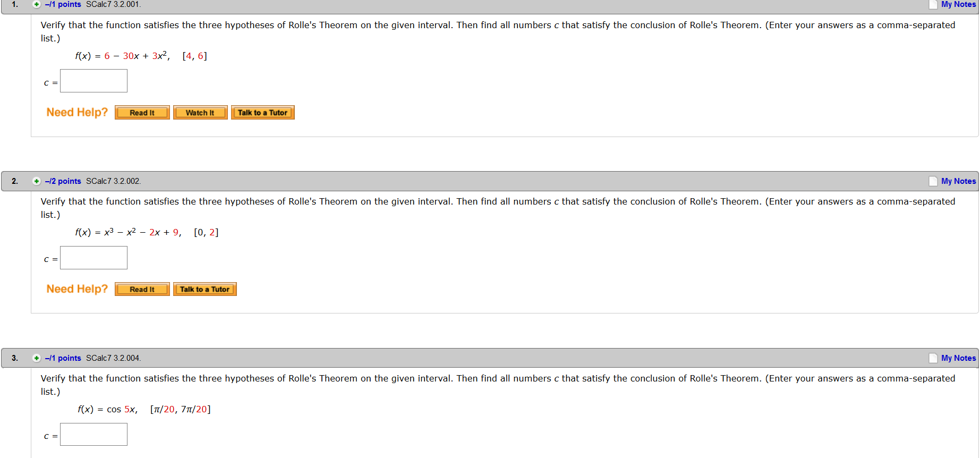Click Talk to a Tutor for problem 2
Viewport: 980px width, 458px height.
pyautogui.click(x=205, y=289)
